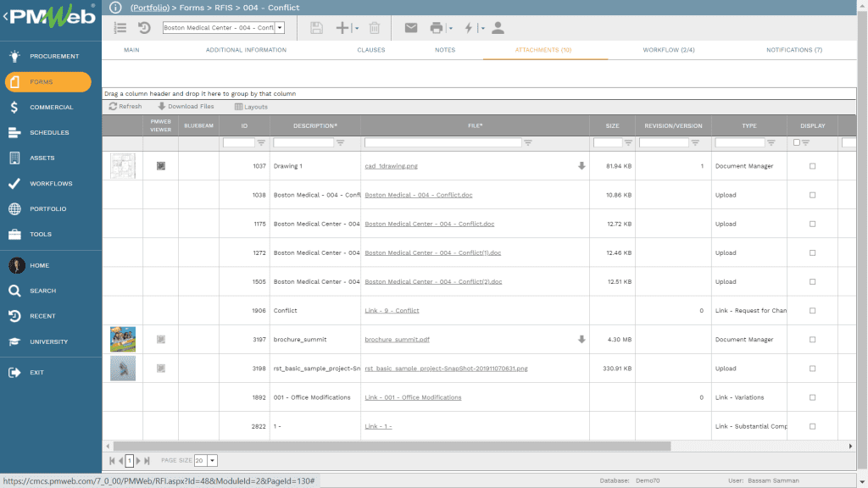This screenshot has height=488, width=868.
Task: Open Commercial in the sidebar
Action: pyautogui.click(x=51, y=108)
